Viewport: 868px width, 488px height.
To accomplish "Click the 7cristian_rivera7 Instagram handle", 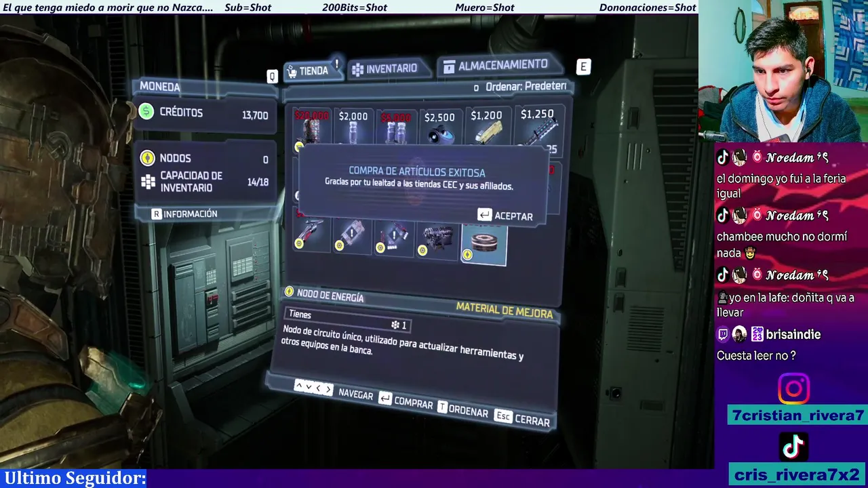I will pyautogui.click(x=797, y=415).
